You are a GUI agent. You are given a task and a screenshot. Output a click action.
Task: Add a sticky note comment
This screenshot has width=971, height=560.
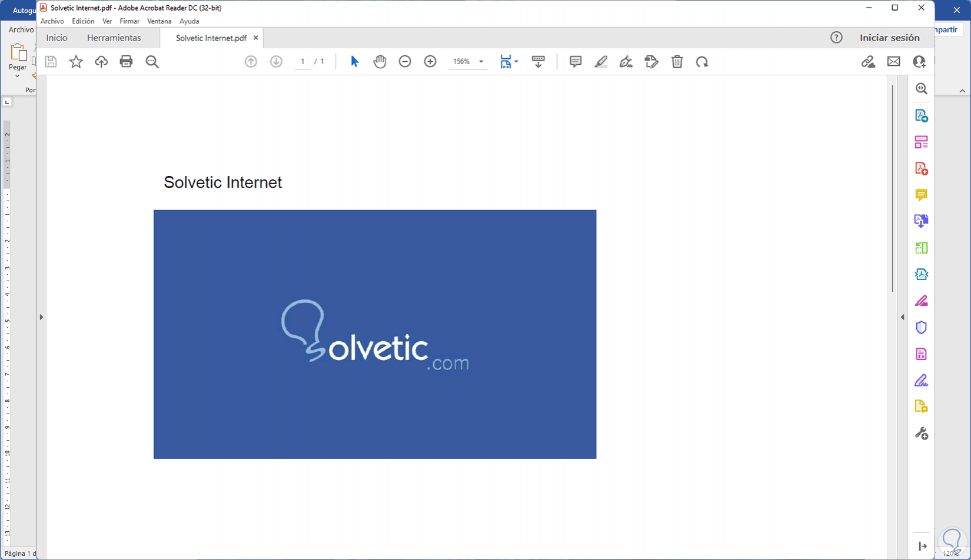[x=576, y=62]
